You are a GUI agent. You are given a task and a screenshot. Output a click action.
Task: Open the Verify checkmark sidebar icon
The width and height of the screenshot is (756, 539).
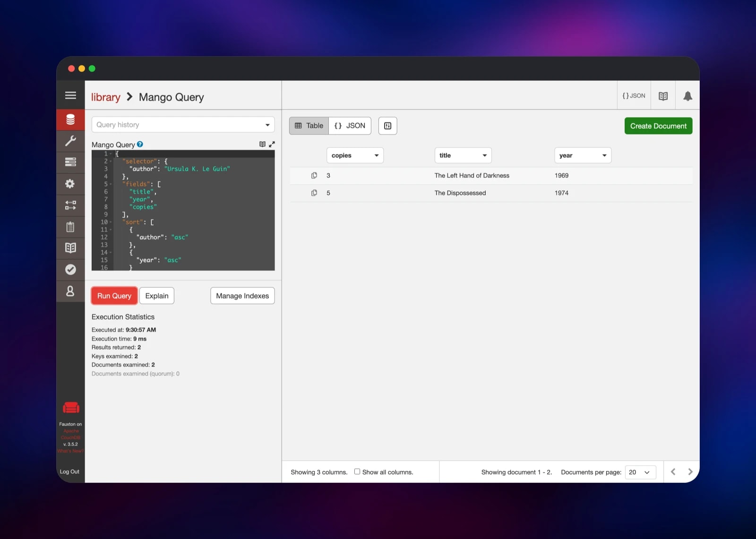click(70, 269)
